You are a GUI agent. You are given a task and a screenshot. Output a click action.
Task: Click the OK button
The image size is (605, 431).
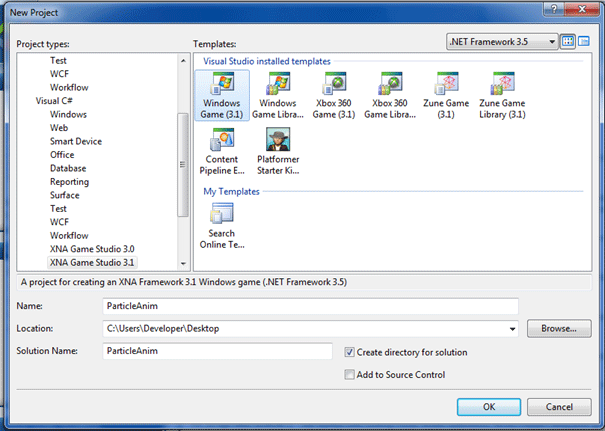(x=489, y=407)
